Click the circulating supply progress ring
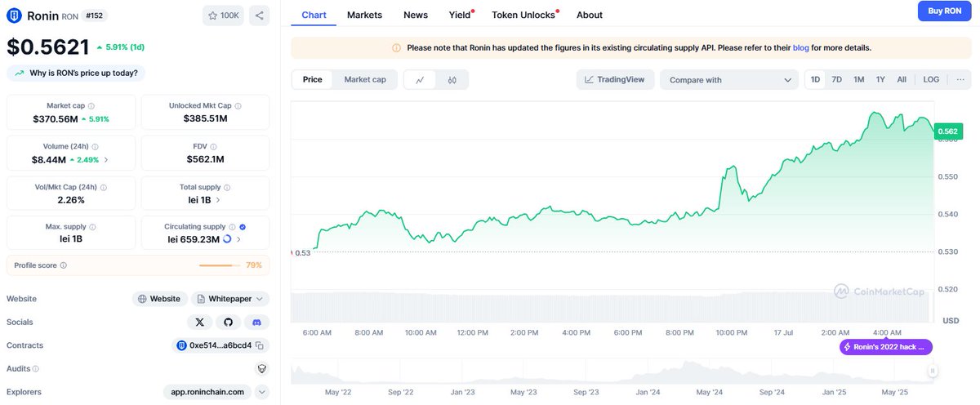 pos(227,239)
